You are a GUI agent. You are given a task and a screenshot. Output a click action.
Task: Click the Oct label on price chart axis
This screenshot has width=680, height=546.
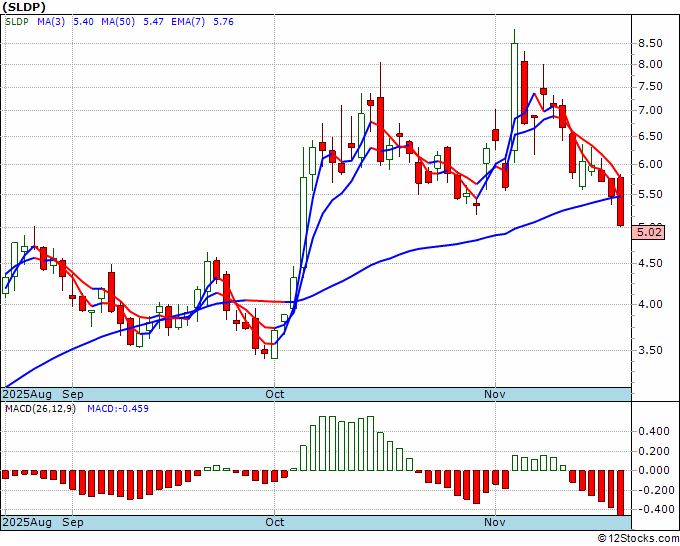tap(275, 394)
